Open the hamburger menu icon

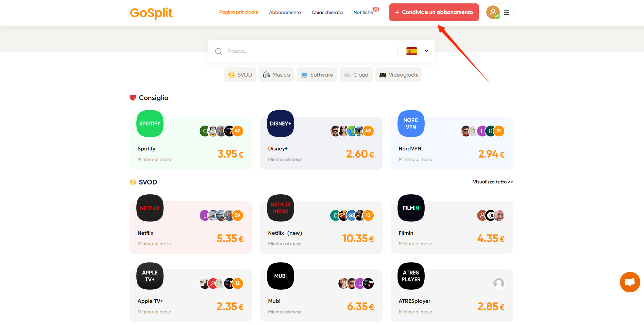(507, 12)
